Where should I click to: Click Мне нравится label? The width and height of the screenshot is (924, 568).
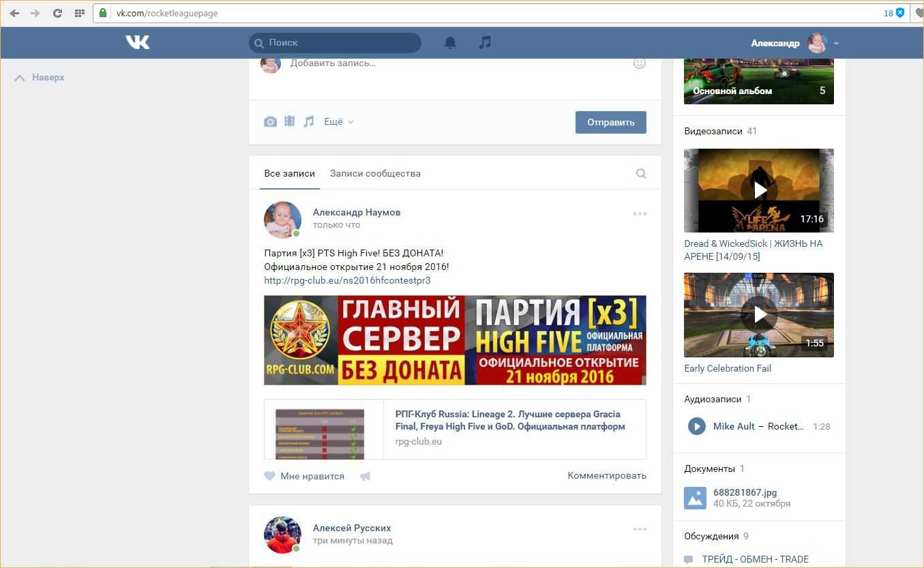point(312,476)
